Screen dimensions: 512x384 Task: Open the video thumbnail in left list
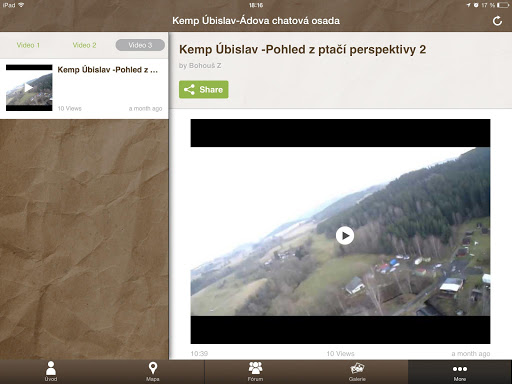pos(29,88)
